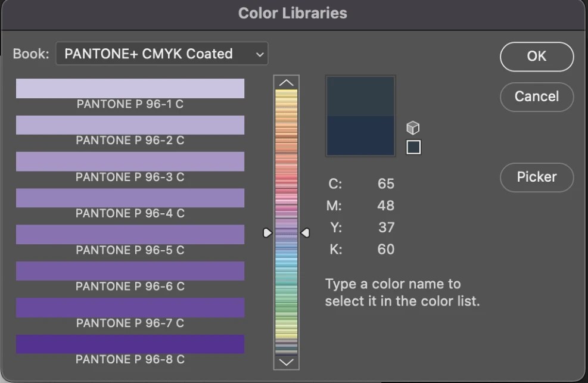
Task: Switch to Picker view
Action: [x=537, y=178]
